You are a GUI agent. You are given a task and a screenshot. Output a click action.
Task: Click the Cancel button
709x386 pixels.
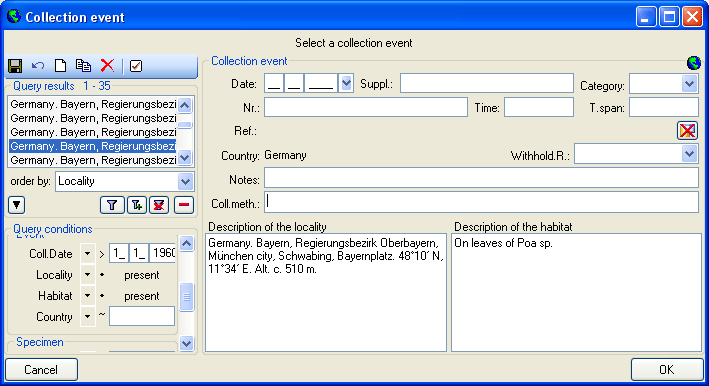pos(41,370)
